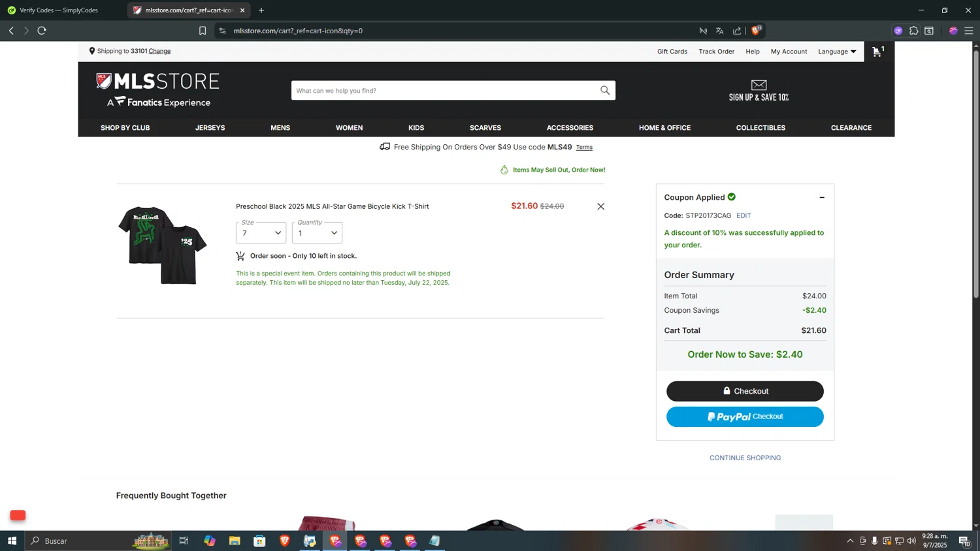The height and width of the screenshot is (551, 980).
Task: Open the Preschool Black All-Star T-Shirt title
Action: click(x=332, y=206)
